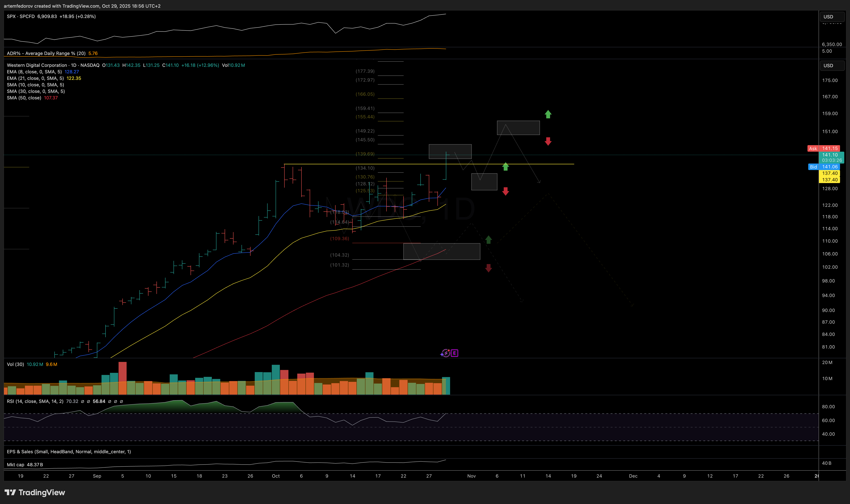
Task: Select the SMA (50, close) indicator legend
Action: (24, 98)
